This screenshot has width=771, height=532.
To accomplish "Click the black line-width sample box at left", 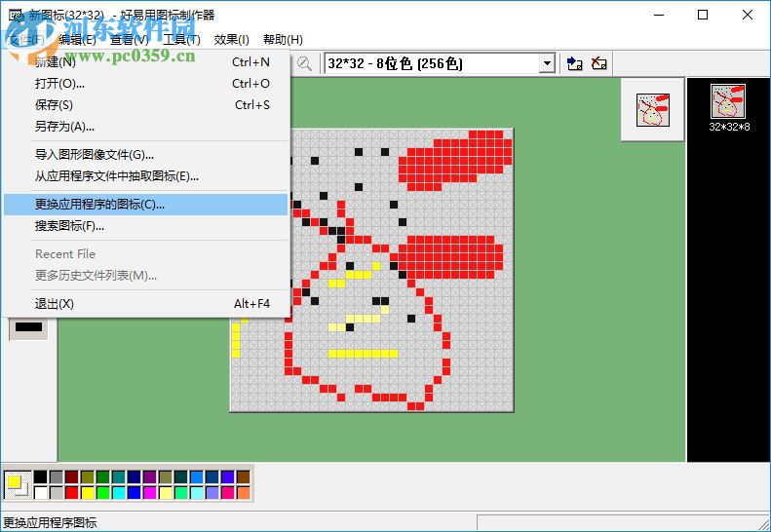I will point(28,328).
